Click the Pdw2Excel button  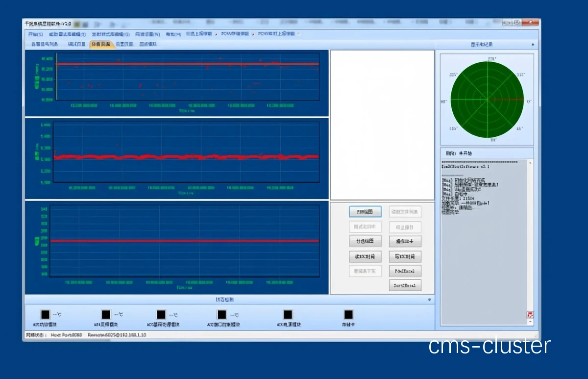tap(405, 271)
